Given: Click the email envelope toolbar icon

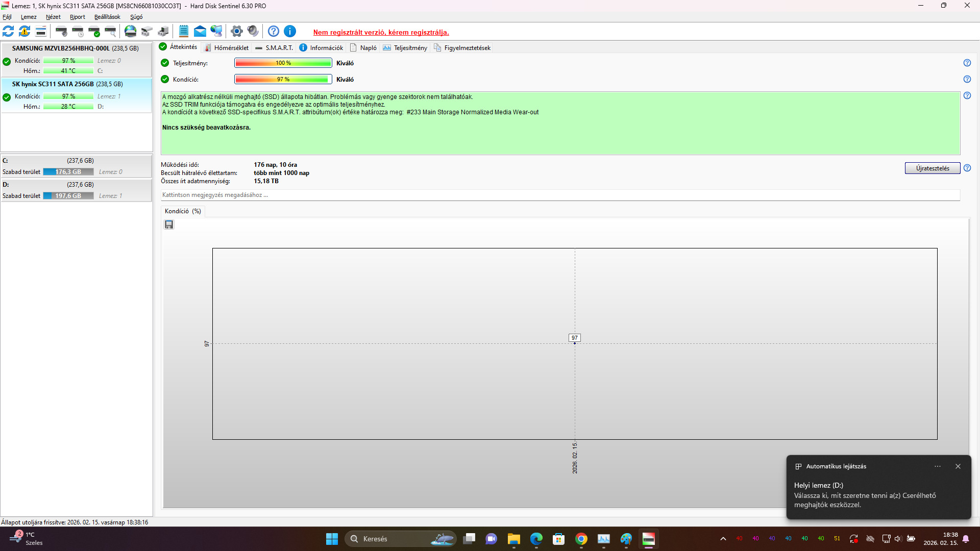Looking at the screenshot, I should [200, 32].
